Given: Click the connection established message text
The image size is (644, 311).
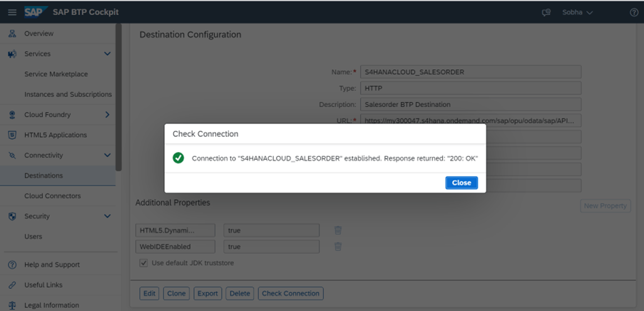Looking at the screenshot, I should click(x=334, y=158).
